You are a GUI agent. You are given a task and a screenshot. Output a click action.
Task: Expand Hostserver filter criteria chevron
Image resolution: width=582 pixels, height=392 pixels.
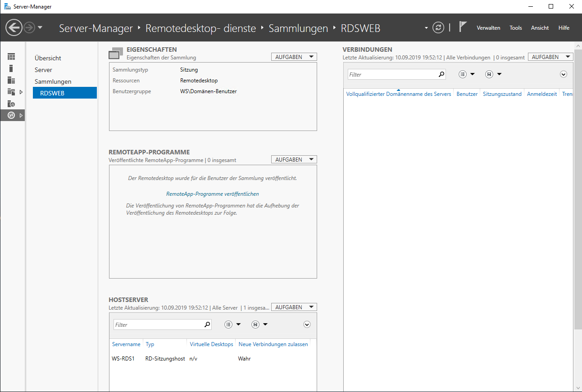[307, 324]
